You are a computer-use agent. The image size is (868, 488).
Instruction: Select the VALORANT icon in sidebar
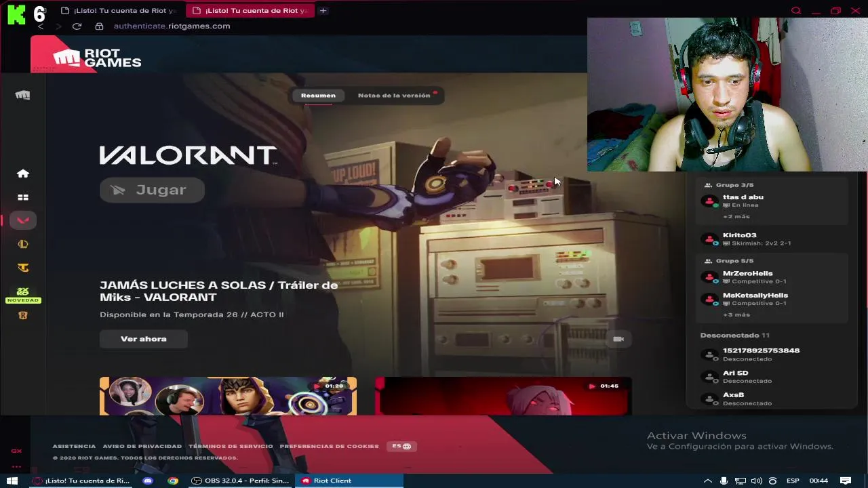[x=23, y=220]
